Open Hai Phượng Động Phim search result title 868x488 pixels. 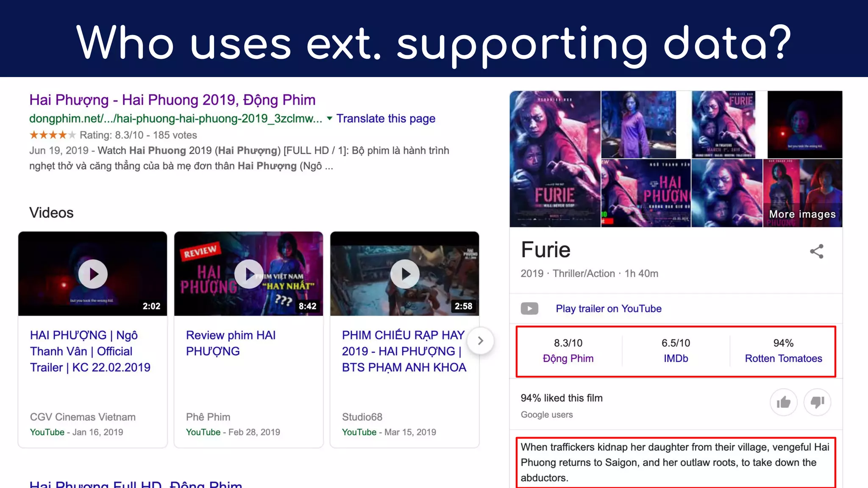(x=172, y=100)
